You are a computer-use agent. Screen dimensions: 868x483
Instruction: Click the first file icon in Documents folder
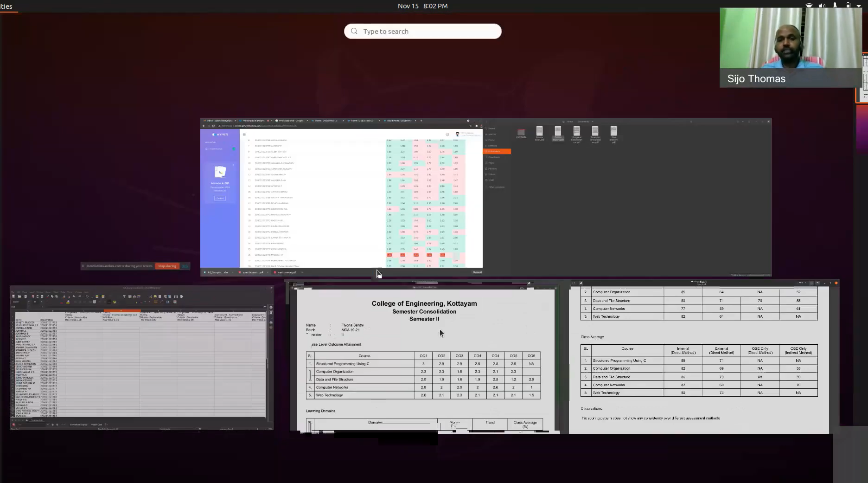(521, 133)
